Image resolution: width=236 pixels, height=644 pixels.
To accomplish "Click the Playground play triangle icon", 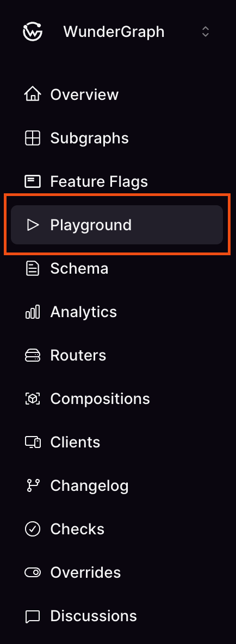I will tap(33, 225).
